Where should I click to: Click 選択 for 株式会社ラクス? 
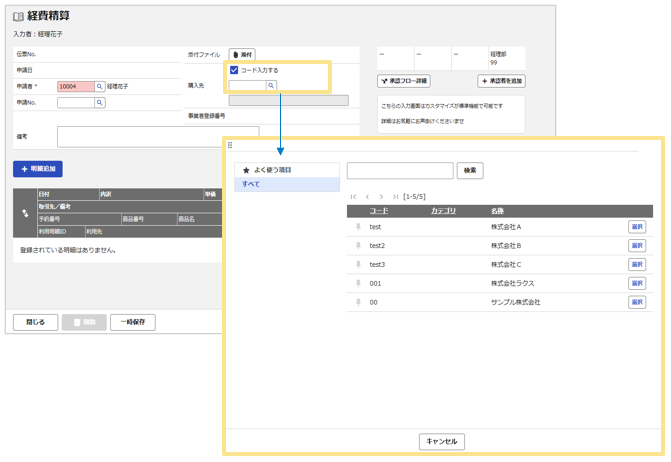(637, 283)
